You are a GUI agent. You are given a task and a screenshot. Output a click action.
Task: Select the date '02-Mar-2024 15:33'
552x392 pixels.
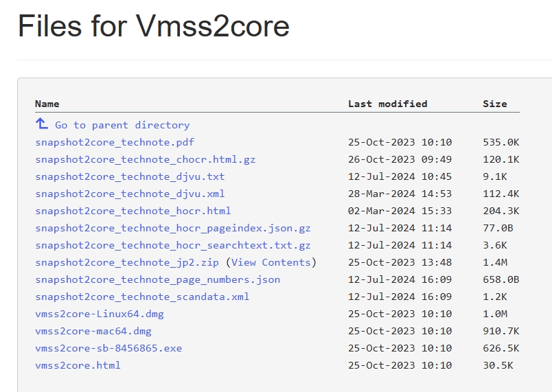coord(400,211)
